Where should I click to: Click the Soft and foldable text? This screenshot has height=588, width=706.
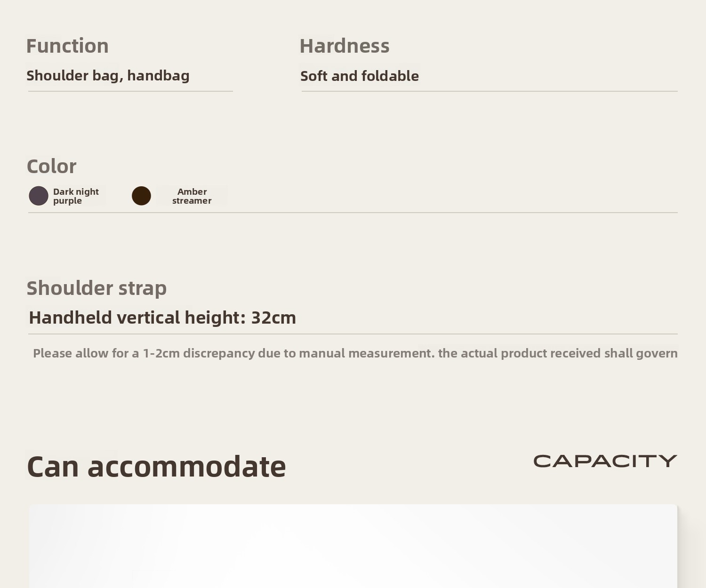coord(360,76)
